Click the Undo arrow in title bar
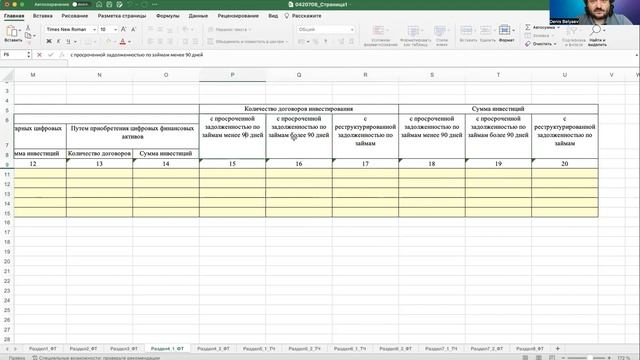Viewport: 640px width, 360px height. pos(130,4)
